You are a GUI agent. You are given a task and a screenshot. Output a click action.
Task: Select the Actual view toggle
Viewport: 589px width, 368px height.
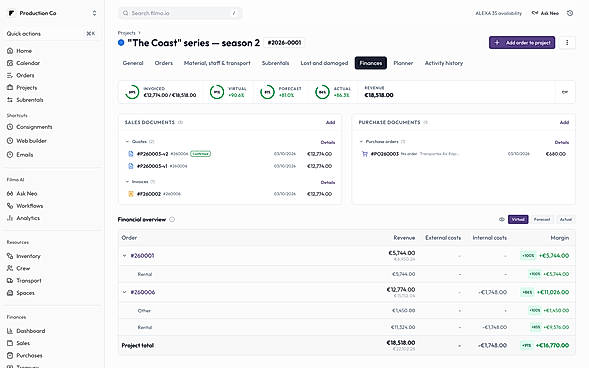pos(566,220)
